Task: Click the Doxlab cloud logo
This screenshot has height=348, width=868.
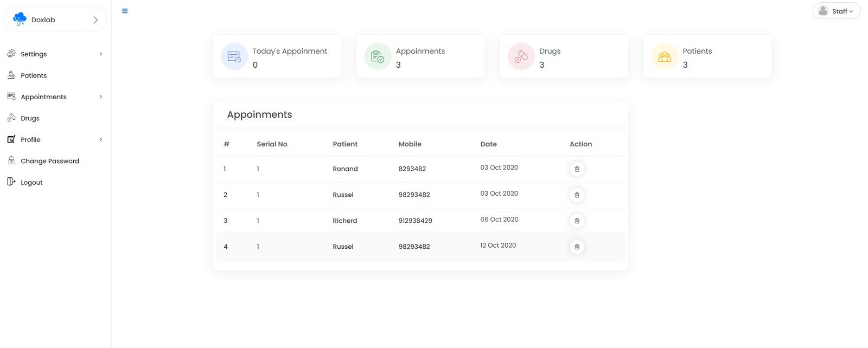Action: [20, 20]
